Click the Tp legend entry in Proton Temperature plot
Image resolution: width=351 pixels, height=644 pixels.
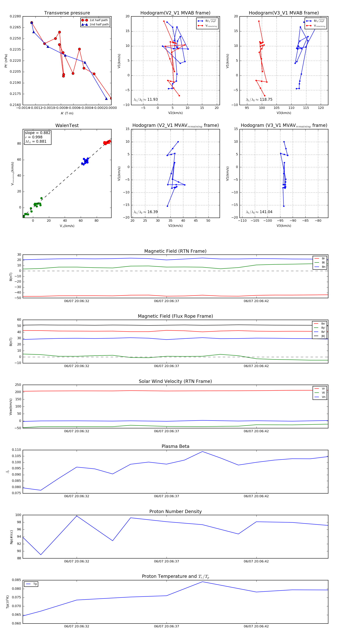point(35,584)
